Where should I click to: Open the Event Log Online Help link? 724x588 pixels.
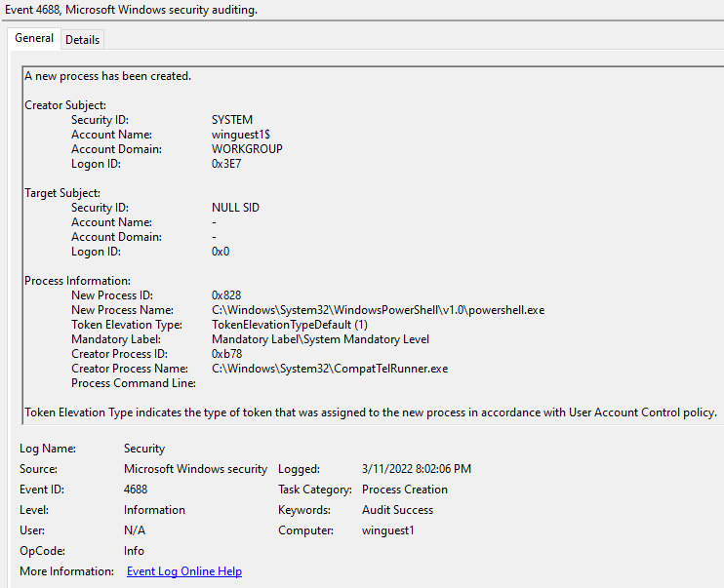click(184, 571)
